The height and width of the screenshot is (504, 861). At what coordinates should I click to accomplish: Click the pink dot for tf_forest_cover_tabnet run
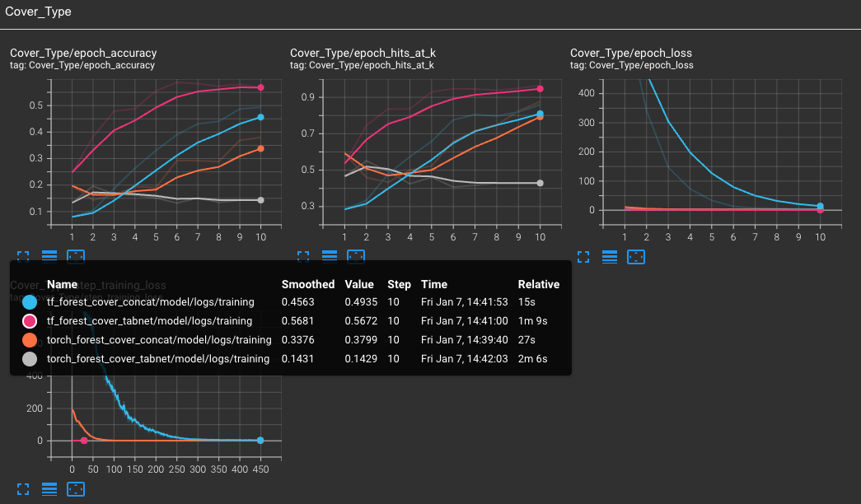pyautogui.click(x=30, y=320)
